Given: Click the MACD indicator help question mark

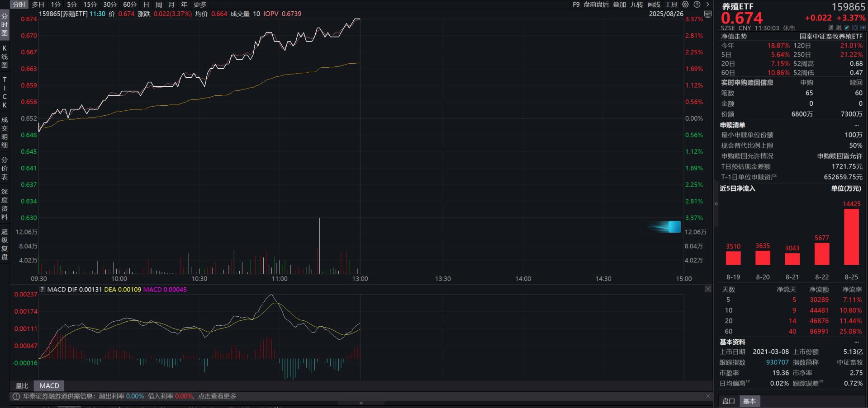Looking at the screenshot, I should tap(42, 290).
